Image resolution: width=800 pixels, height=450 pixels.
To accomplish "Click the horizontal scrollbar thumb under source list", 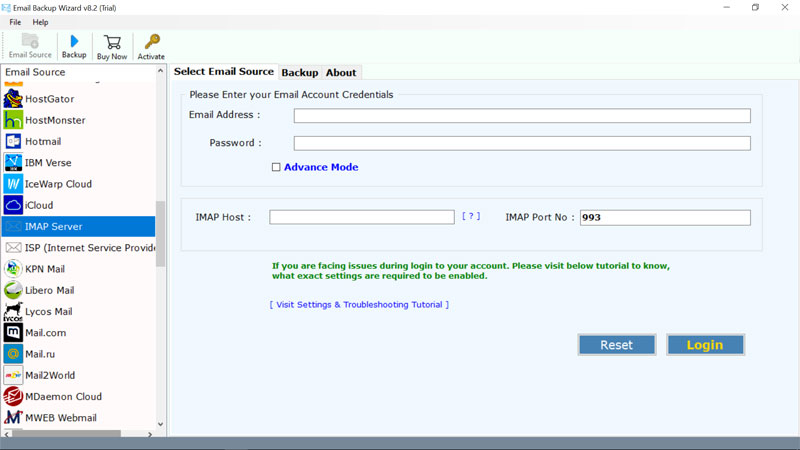I will point(66,434).
